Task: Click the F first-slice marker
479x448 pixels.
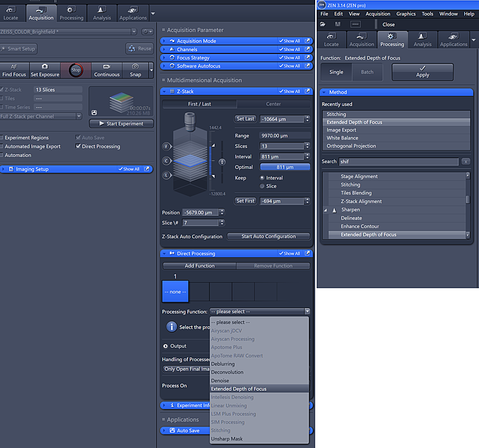Action: 166,146
